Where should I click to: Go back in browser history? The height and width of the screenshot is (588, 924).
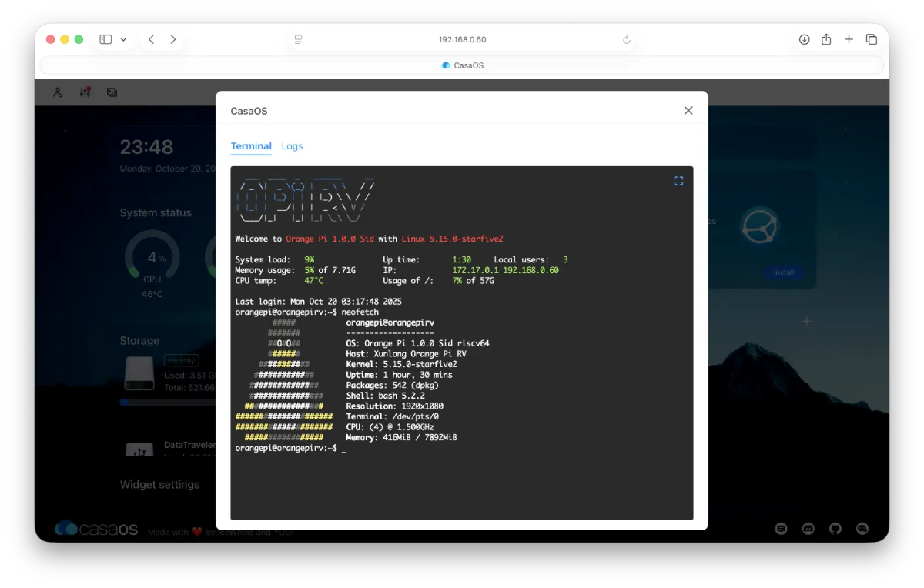(152, 39)
